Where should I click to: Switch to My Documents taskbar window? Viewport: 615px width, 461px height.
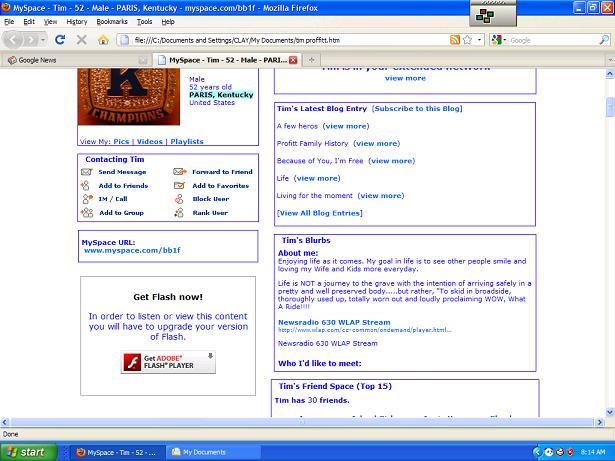coord(214,452)
